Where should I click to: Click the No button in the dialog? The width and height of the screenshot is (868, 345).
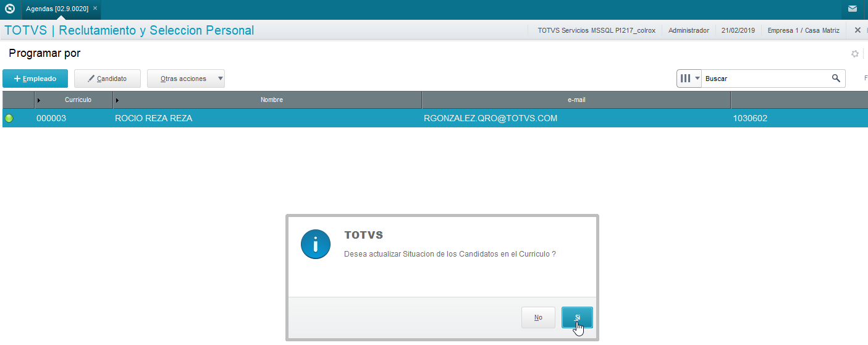(538, 317)
